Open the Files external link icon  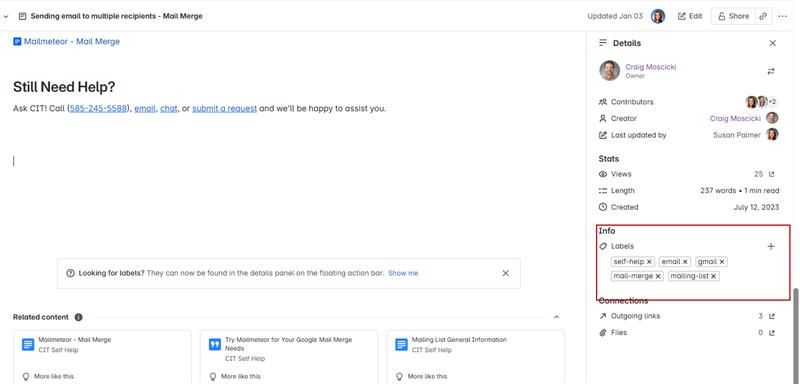[x=771, y=333]
